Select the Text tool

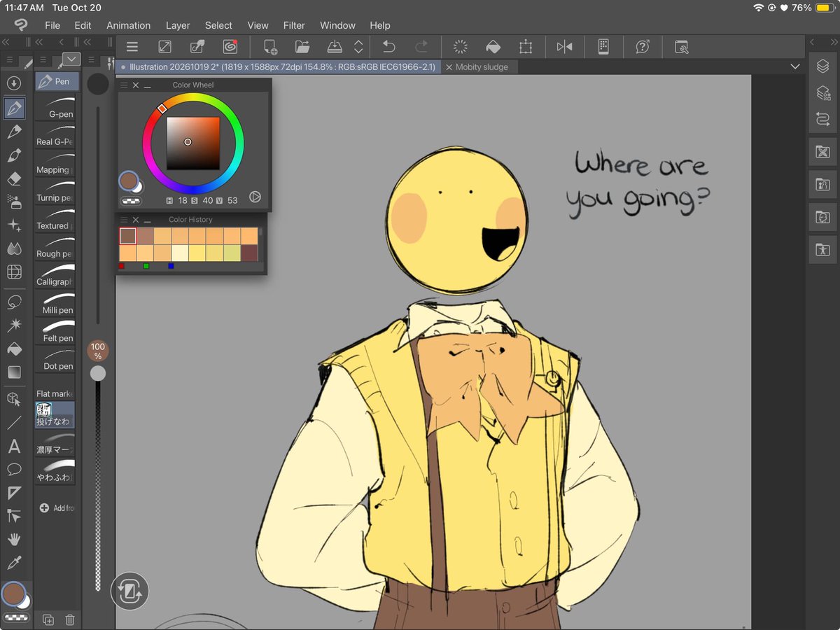click(x=14, y=447)
